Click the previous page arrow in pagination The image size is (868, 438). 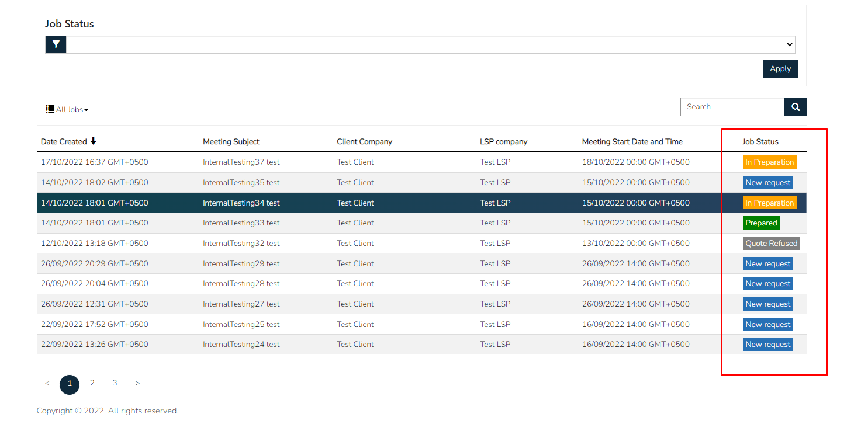(47, 383)
